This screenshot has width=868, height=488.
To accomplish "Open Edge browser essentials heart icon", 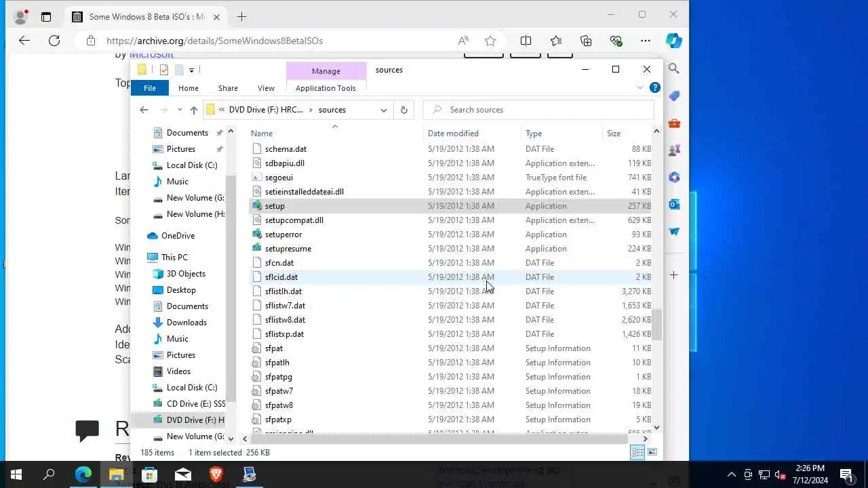I will [x=616, y=41].
